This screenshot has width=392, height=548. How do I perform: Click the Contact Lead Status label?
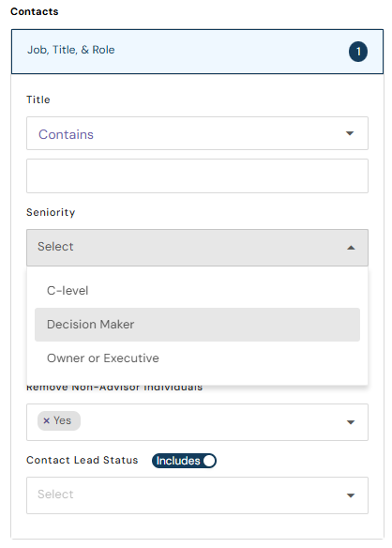[x=83, y=460]
